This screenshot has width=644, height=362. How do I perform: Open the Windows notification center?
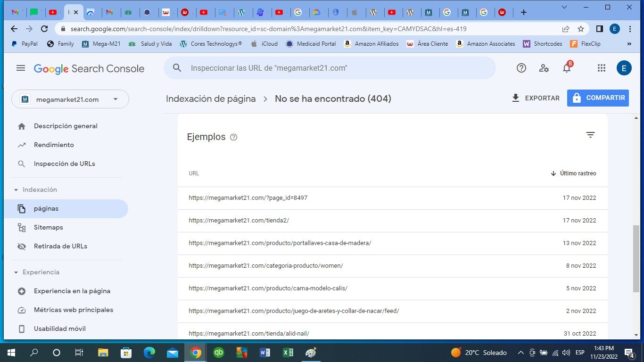click(x=629, y=353)
